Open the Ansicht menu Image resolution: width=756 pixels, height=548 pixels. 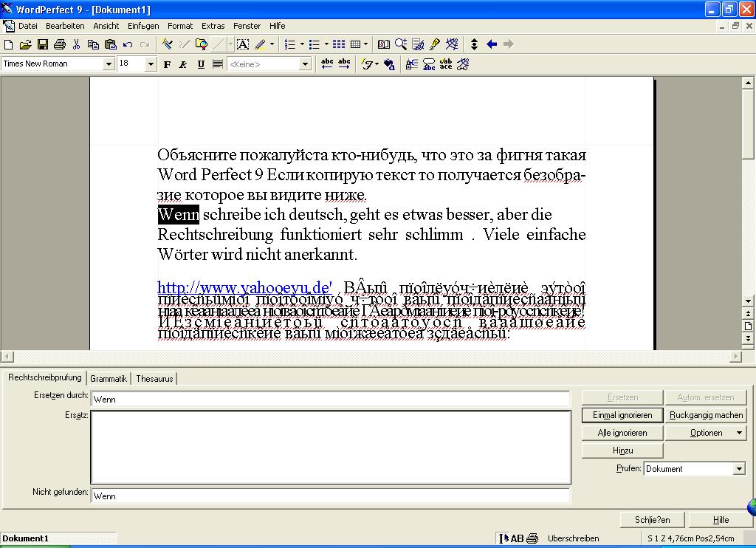coord(106,26)
